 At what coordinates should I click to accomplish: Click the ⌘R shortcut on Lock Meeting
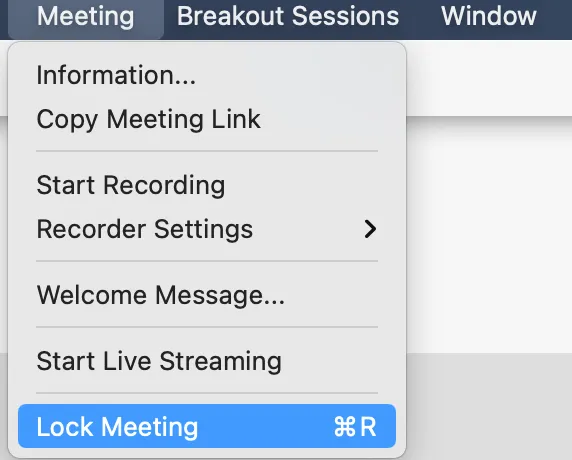pos(355,426)
